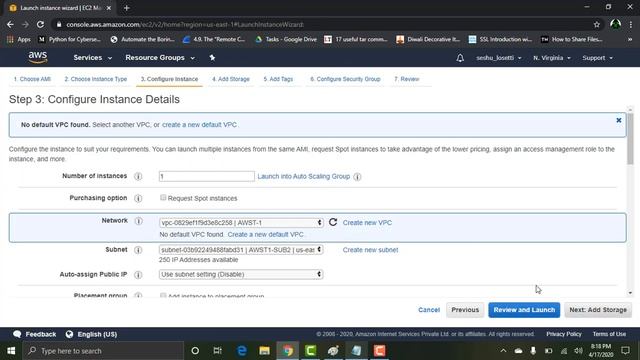Image resolution: width=640 pixels, height=360 pixels.
Task: Open Python for Cyberse... bookmark
Action: (x=69, y=39)
